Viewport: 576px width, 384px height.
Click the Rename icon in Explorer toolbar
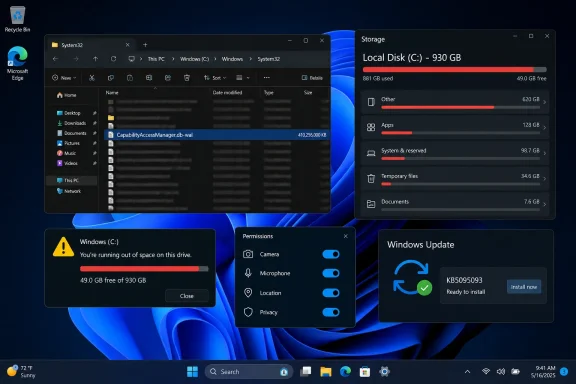coord(149,78)
